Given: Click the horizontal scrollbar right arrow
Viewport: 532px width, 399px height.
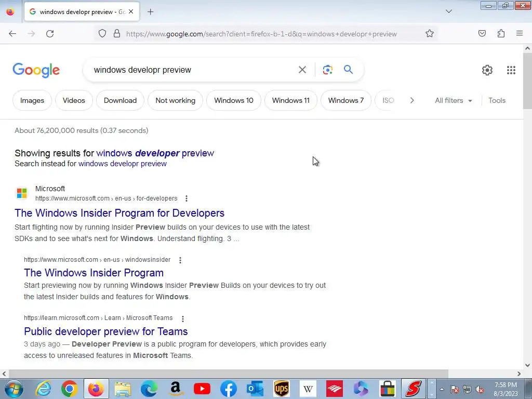Looking at the screenshot, I should coord(519,374).
